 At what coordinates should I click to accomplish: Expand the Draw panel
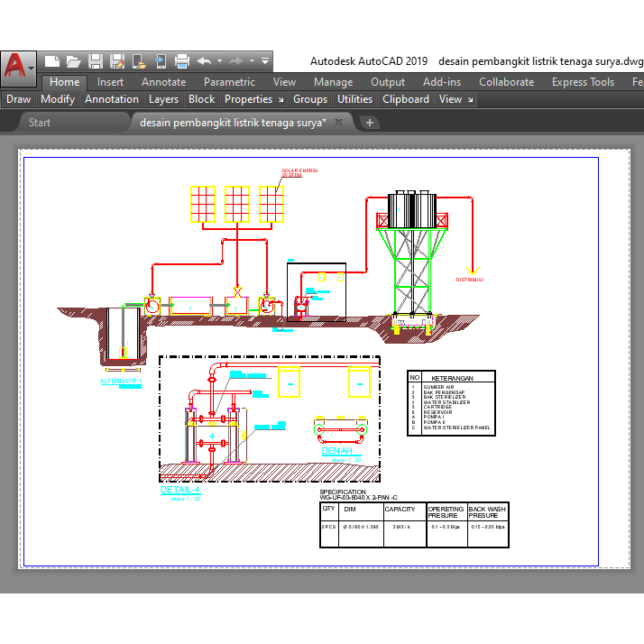click(x=18, y=99)
